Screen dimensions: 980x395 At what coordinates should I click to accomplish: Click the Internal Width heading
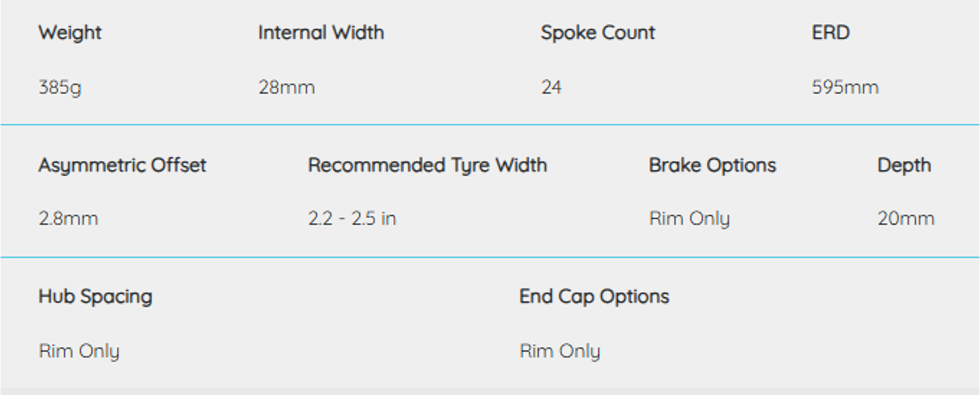(x=321, y=33)
